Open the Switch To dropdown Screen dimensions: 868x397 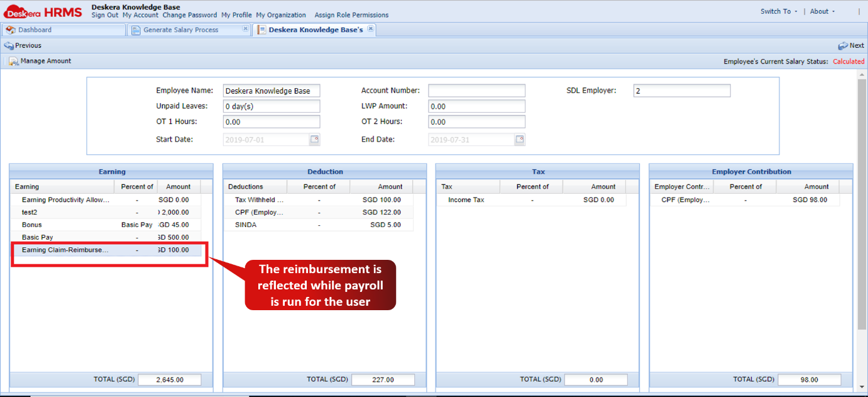[x=778, y=11]
